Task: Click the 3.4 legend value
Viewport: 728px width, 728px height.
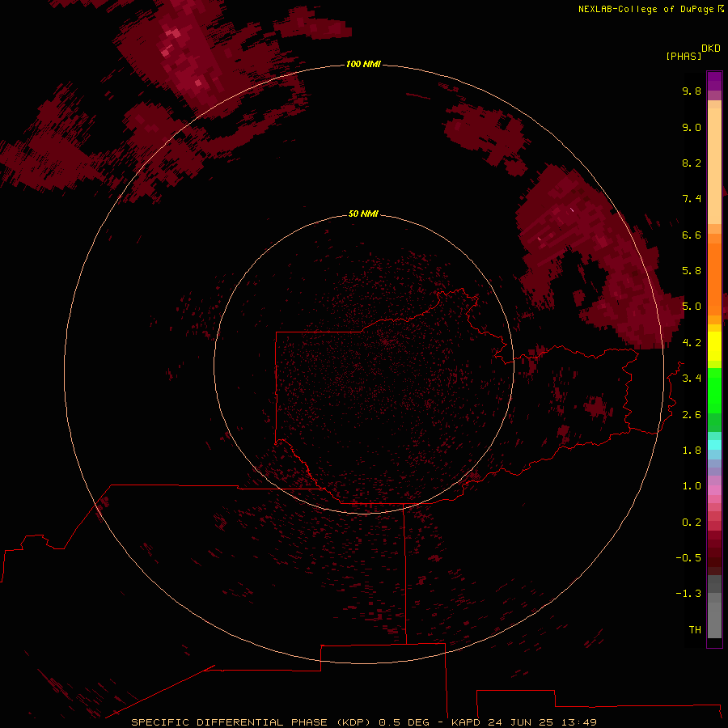Action: tap(692, 379)
